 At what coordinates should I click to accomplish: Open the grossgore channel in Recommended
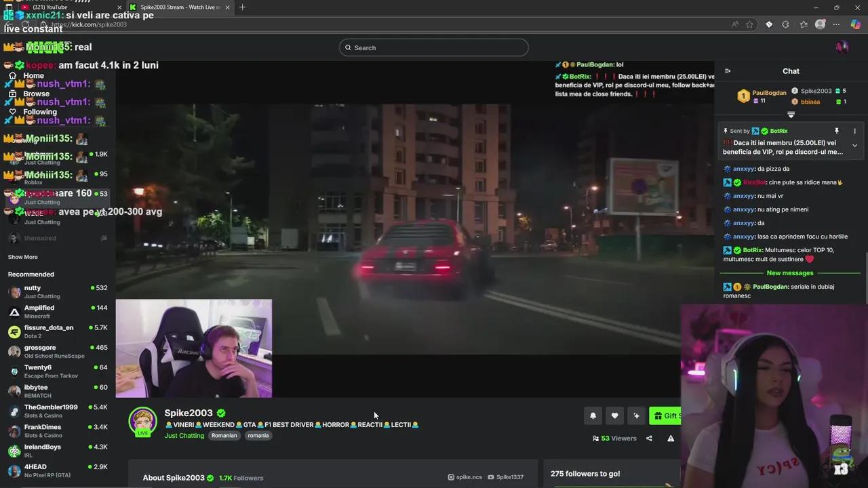pos(58,352)
